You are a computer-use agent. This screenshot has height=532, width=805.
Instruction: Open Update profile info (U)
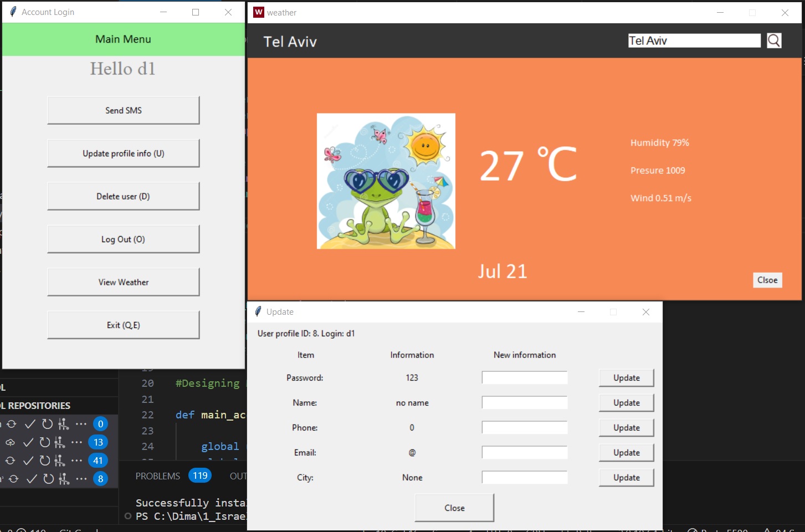click(x=124, y=154)
